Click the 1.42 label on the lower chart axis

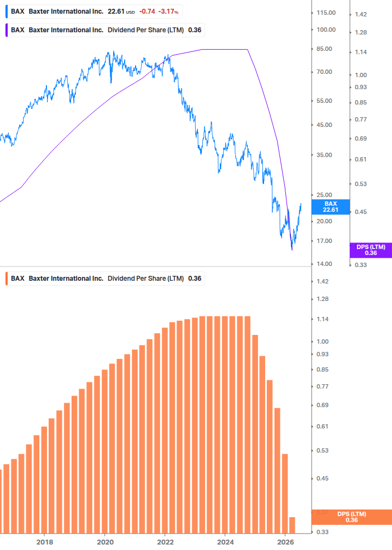[x=323, y=281]
